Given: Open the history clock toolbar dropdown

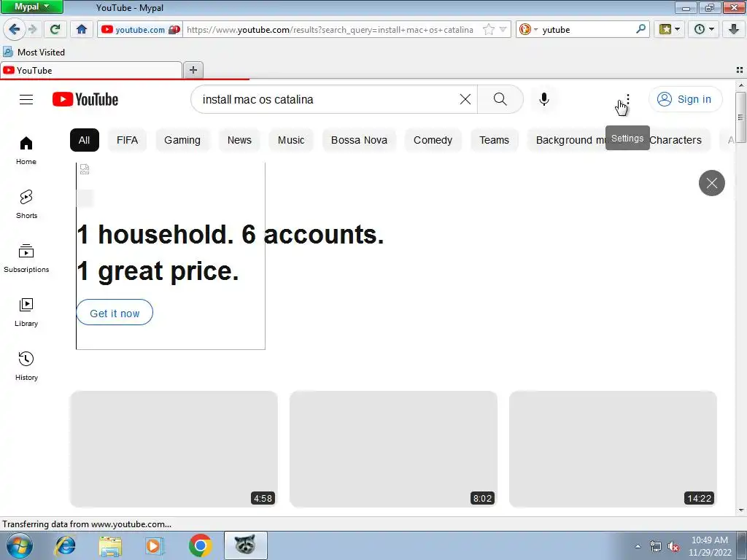Looking at the screenshot, I should point(704,29).
